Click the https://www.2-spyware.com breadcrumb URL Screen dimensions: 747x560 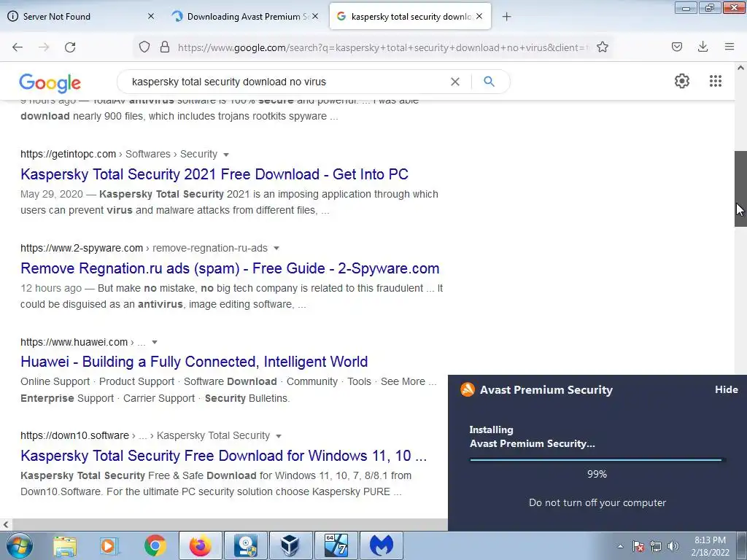[x=82, y=248]
